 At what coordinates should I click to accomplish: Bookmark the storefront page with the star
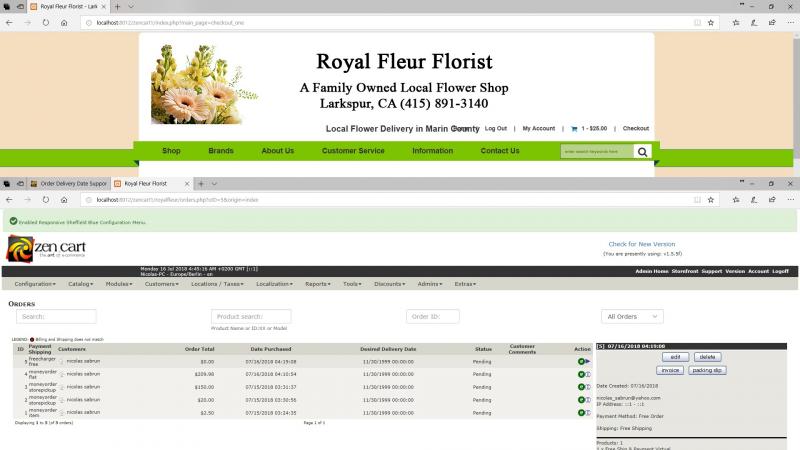click(x=711, y=22)
